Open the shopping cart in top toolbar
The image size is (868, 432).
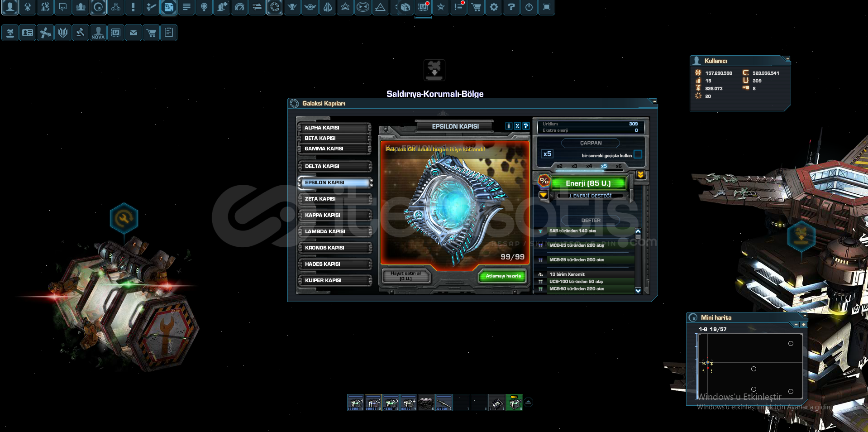tap(476, 7)
